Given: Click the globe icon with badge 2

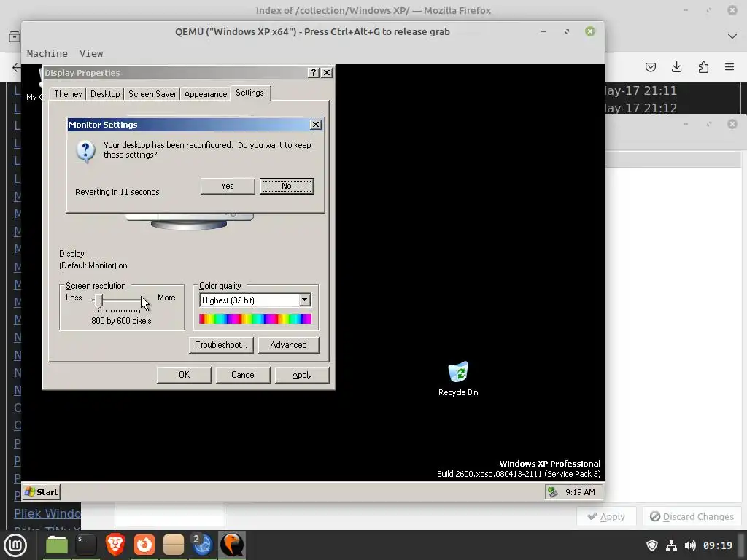Looking at the screenshot, I should pyautogui.click(x=202, y=545).
